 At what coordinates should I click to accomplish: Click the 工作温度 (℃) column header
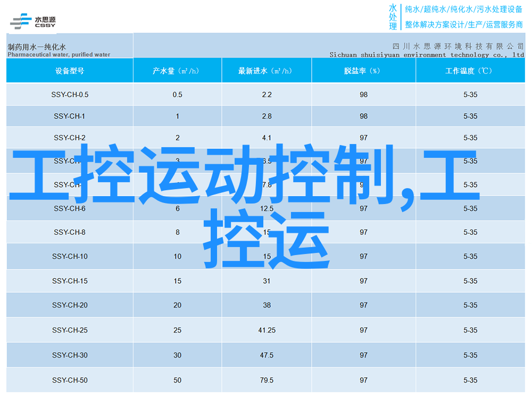pyautogui.click(x=470, y=71)
